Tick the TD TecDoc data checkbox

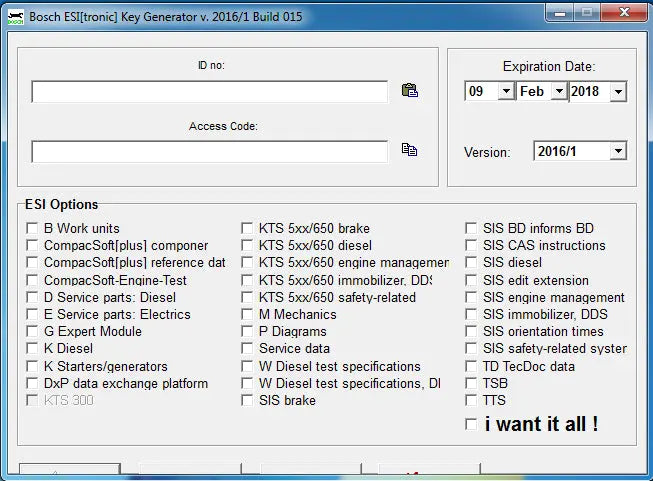471,366
